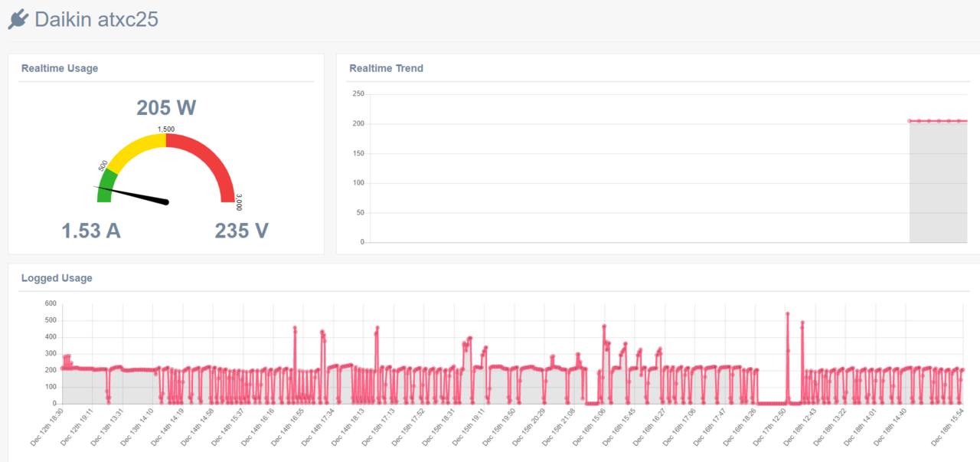Click the Logged Usage panel heading

[x=57, y=278]
